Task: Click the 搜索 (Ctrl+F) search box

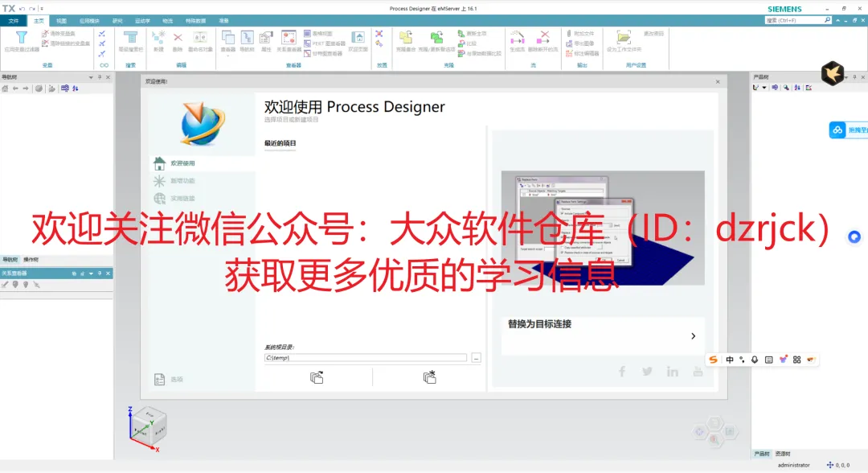Action: pos(798,20)
